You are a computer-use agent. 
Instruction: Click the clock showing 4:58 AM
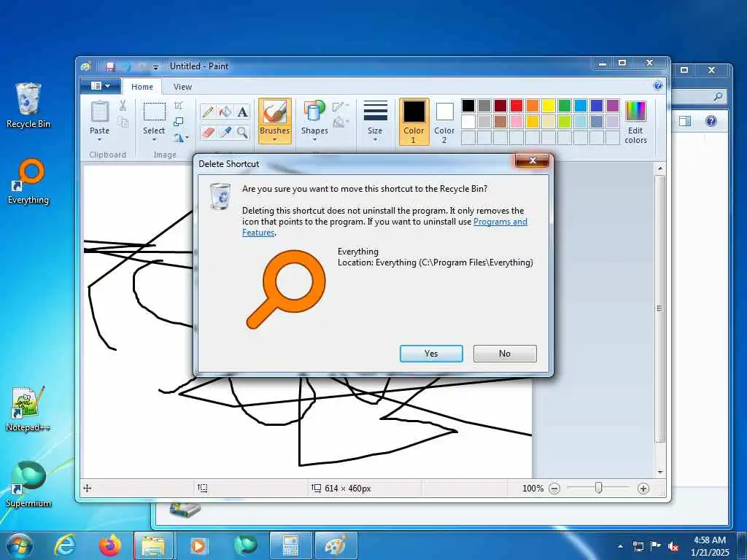click(710, 540)
